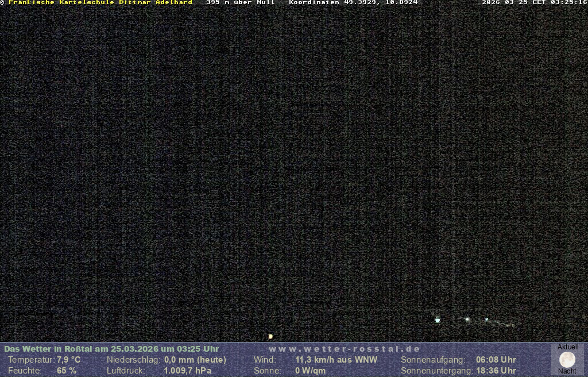Click the copyright symbol in the top-left corner
Viewport: 588px width, 377px height.
pyautogui.click(x=2, y=2)
